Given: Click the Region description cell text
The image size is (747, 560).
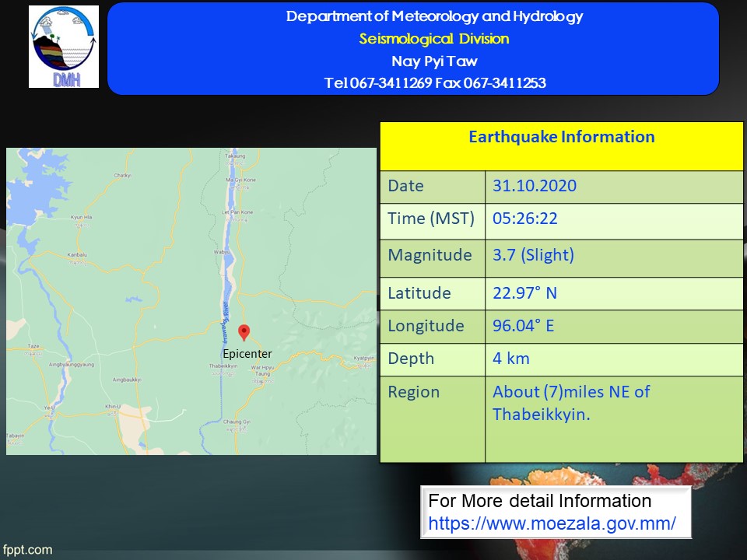Looking at the screenshot, I should point(570,403).
